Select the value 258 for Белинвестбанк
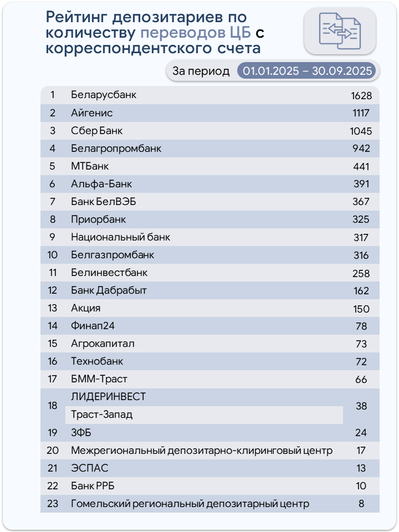This screenshot has height=532, width=399. click(x=361, y=273)
